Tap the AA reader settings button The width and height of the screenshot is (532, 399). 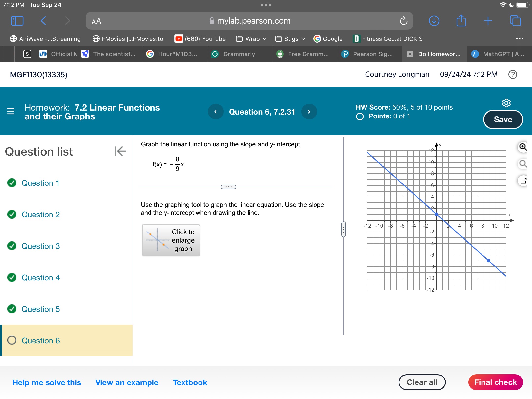(96, 21)
